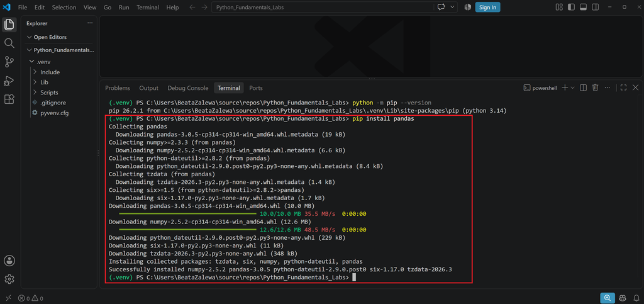Switch to the Debug Console tab
Viewport: 644px width, 304px height.
187,88
